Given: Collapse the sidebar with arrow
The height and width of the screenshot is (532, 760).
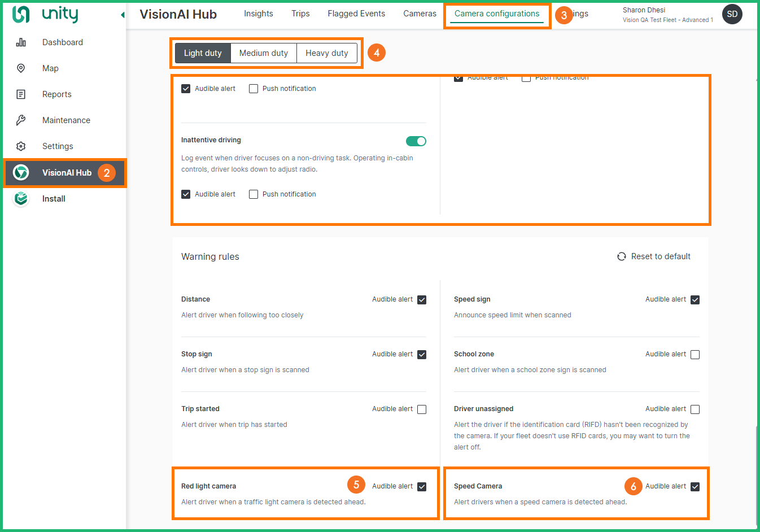Looking at the screenshot, I should [x=123, y=15].
